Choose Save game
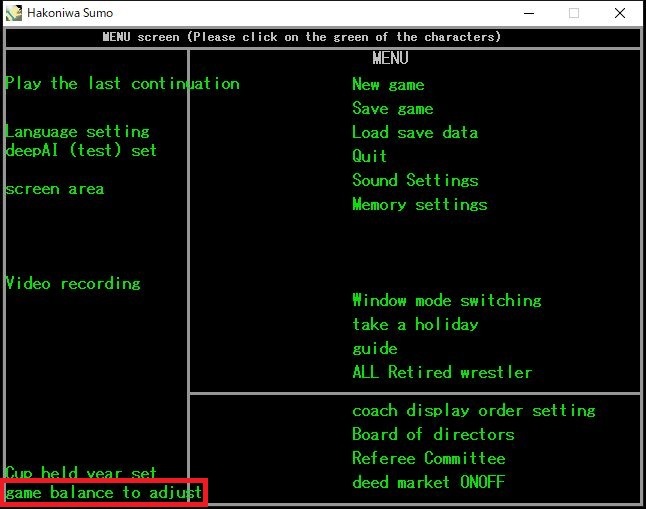This screenshot has height=509, width=646. [393, 108]
